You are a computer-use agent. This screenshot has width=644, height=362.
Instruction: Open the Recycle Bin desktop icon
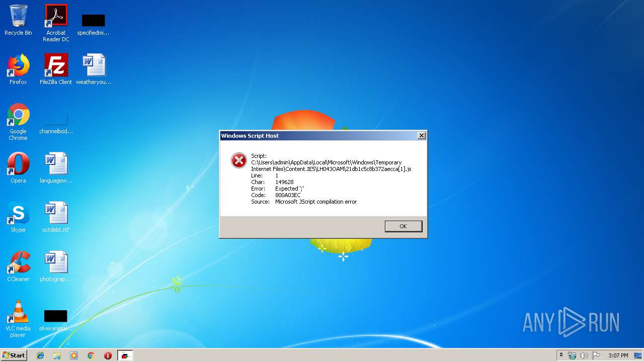18,20
